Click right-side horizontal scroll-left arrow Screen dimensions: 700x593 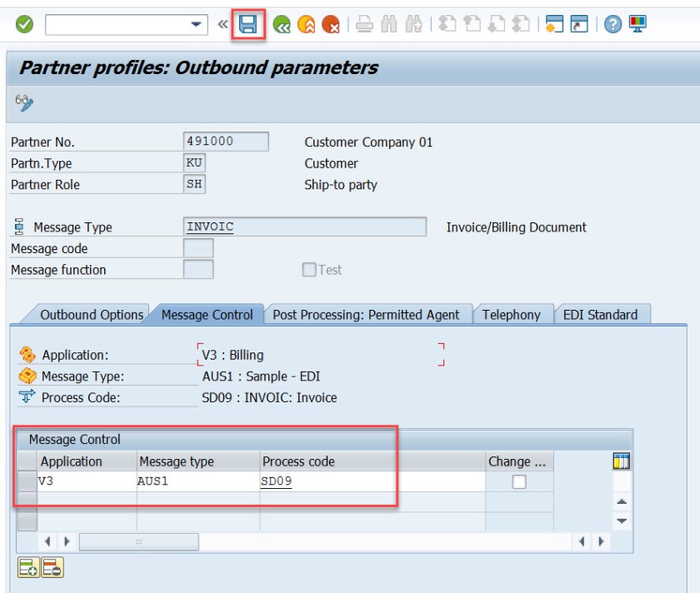click(582, 541)
